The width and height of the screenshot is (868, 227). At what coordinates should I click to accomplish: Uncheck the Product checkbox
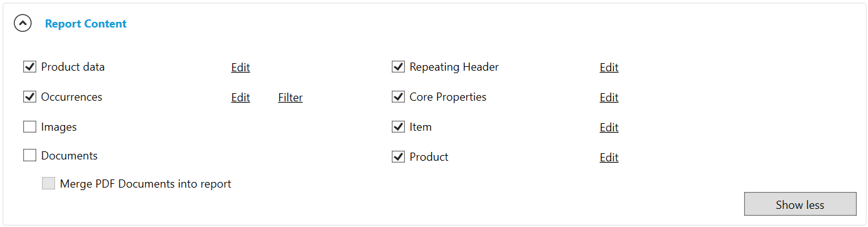pyautogui.click(x=398, y=157)
